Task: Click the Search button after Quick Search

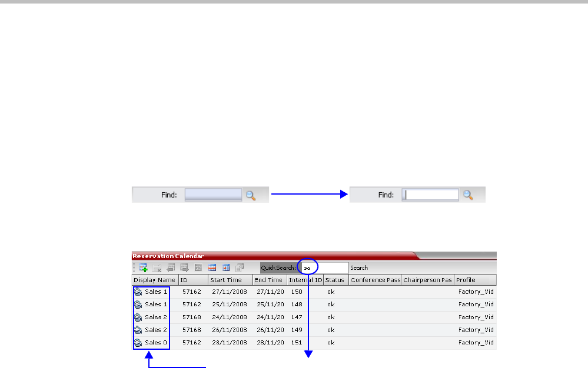Action: pos(359,268)
